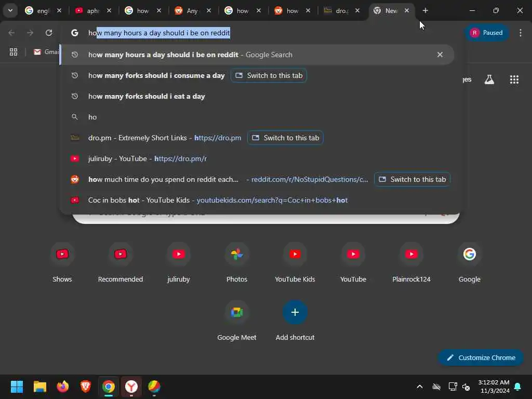Open the Paused profile button

tap(486, 33)
